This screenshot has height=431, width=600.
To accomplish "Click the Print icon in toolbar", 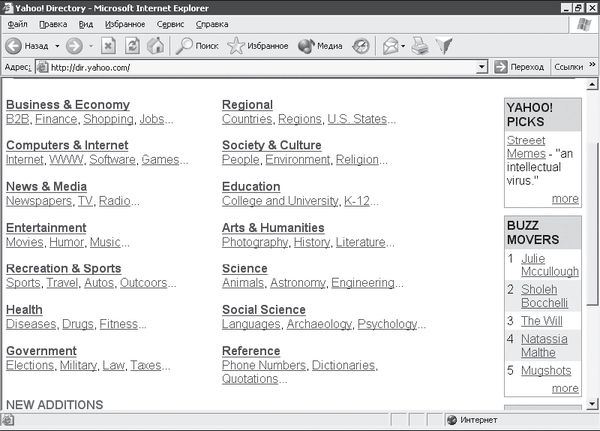I will coord(420,46).
